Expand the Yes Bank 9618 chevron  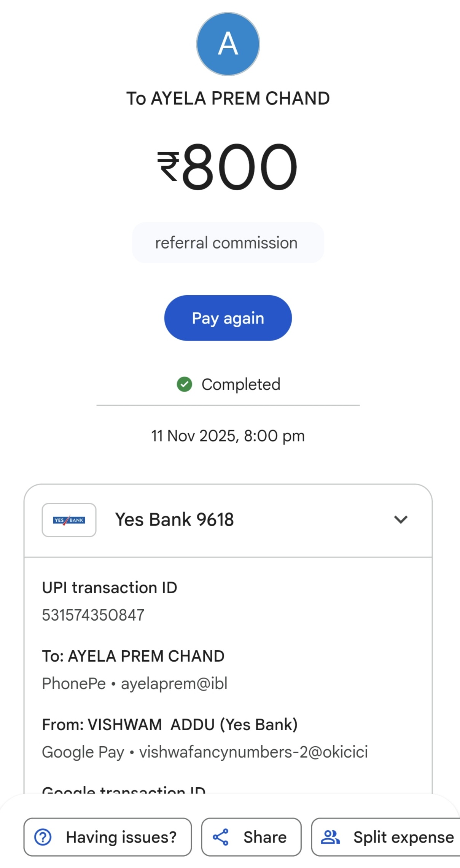(401, 519)
